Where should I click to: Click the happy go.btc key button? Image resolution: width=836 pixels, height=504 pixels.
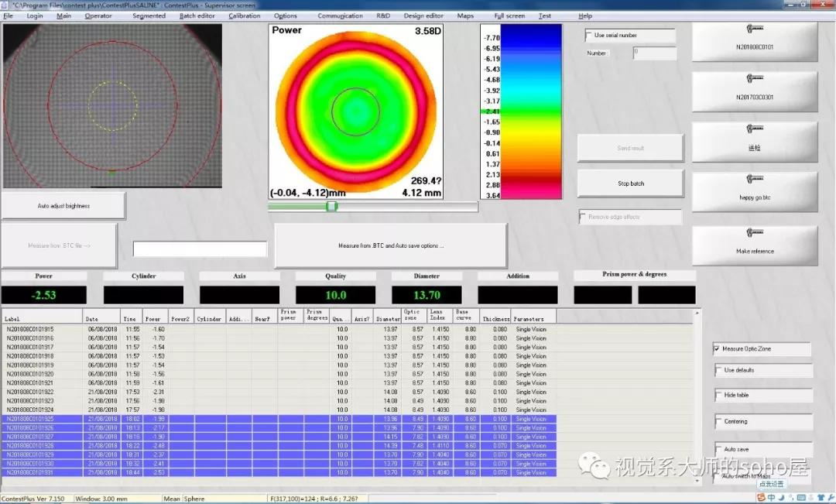755,191
